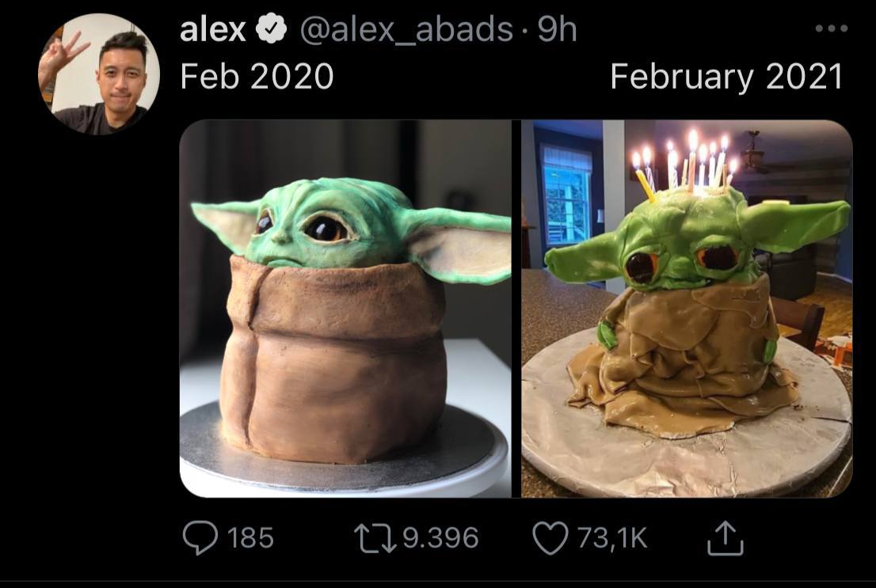Open alex's profile picture avatar
876x588 pixels.
point(99,74)
